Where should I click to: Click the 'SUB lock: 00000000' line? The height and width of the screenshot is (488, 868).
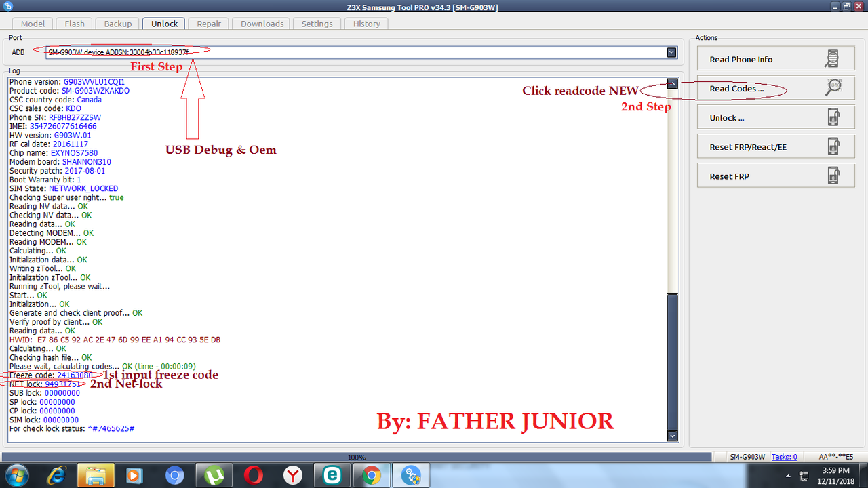pos(45,393)
